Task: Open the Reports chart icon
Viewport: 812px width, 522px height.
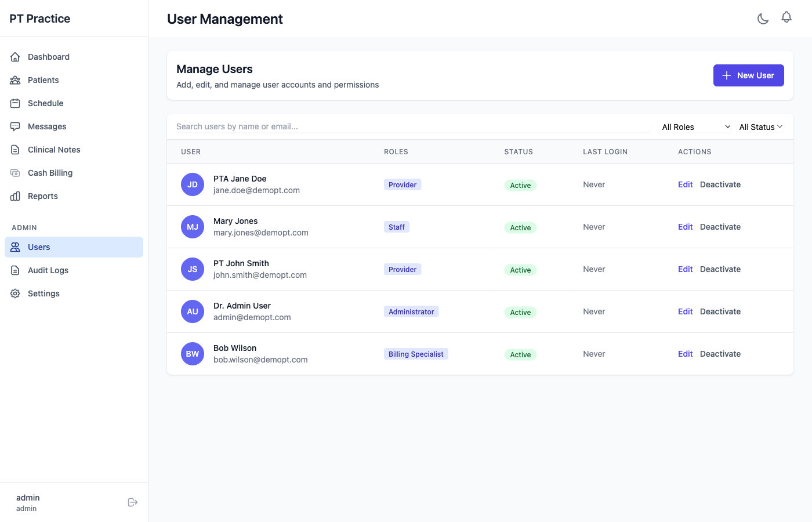Action: point(16,195)
